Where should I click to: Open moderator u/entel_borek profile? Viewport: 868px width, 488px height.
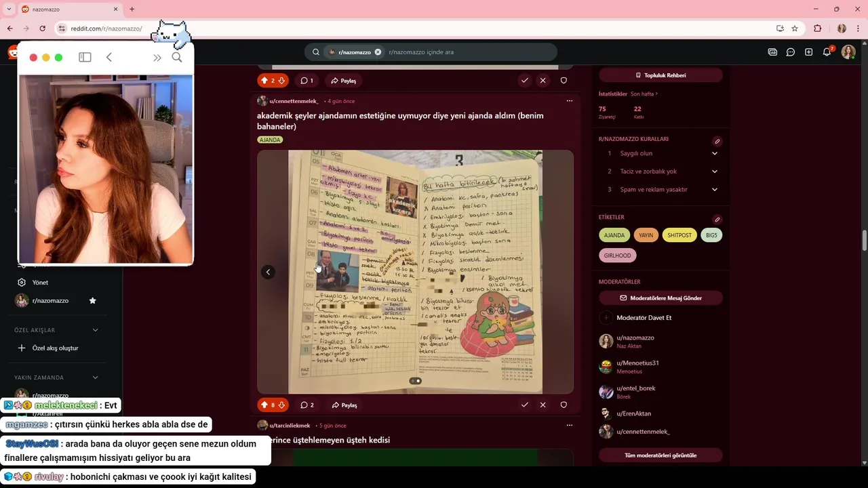click(x=635, y=388)
